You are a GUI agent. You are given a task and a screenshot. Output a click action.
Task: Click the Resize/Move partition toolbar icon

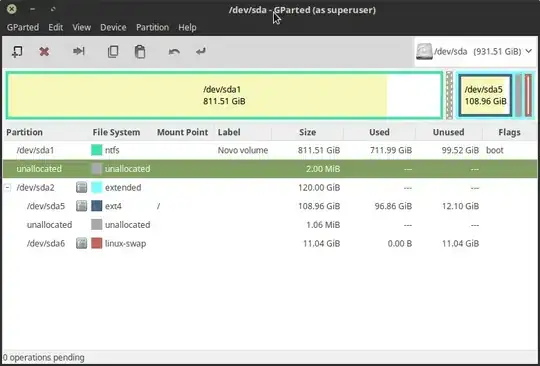click(79, 51)
